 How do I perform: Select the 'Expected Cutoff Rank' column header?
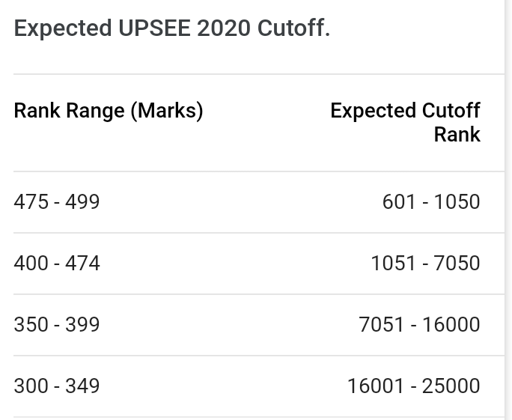coord(405,122)
